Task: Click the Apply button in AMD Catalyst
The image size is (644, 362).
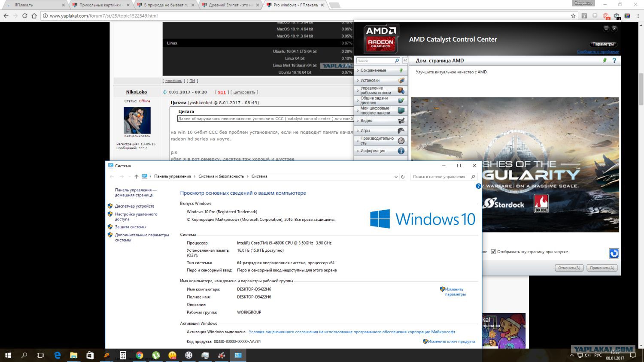Action: pyautogui.click(x=602, y=268)
